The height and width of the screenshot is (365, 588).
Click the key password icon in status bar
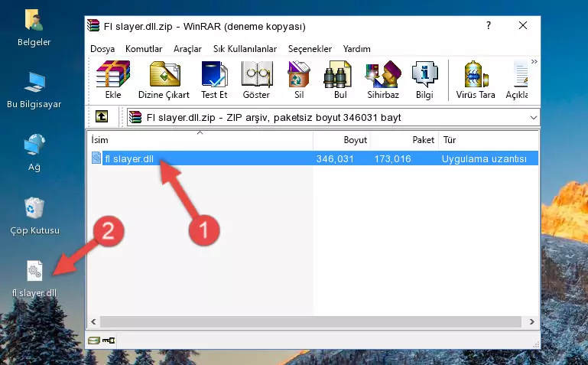pos(109,341)
